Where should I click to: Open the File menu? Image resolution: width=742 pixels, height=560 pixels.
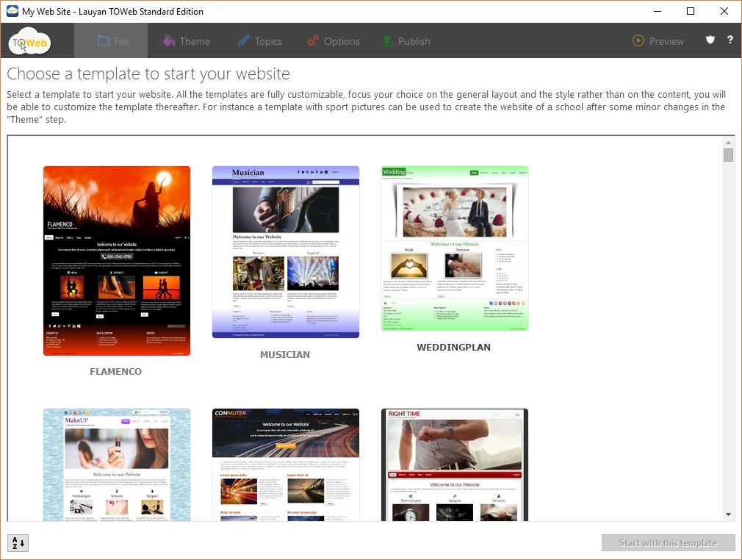coord(111,41)
